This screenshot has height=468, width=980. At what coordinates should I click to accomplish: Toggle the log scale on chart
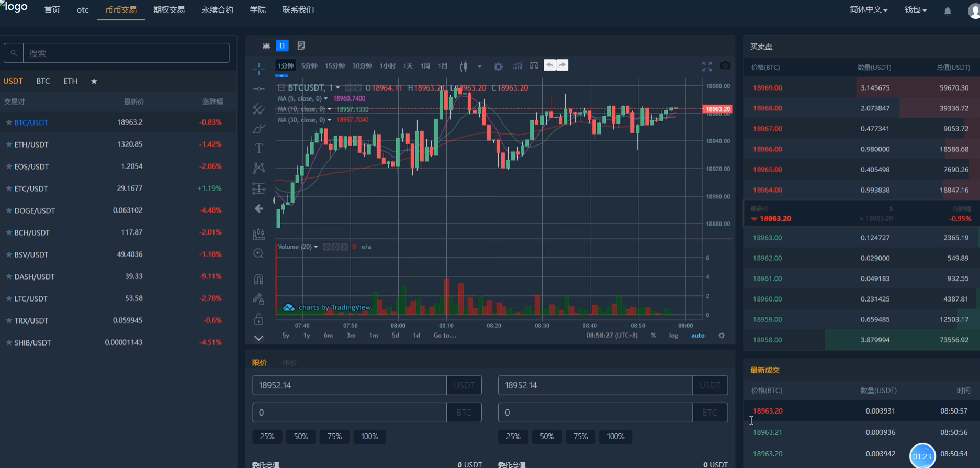pos(673,336)
